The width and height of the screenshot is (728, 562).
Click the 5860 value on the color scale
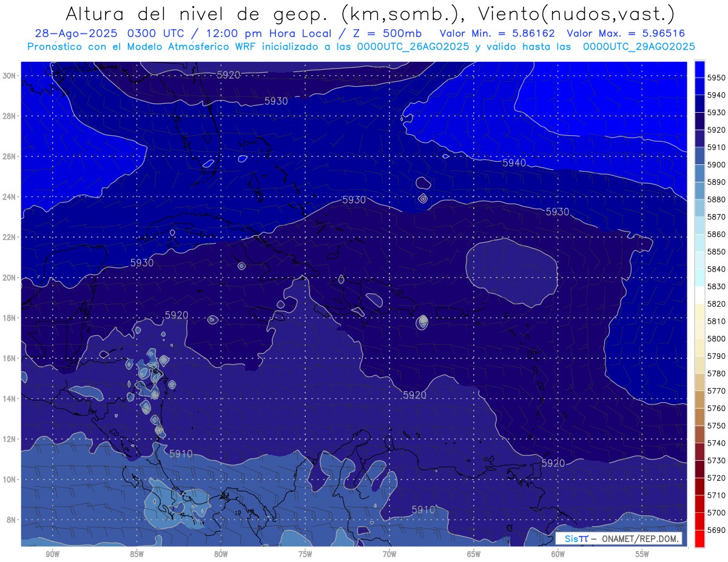tap(716, 234)
